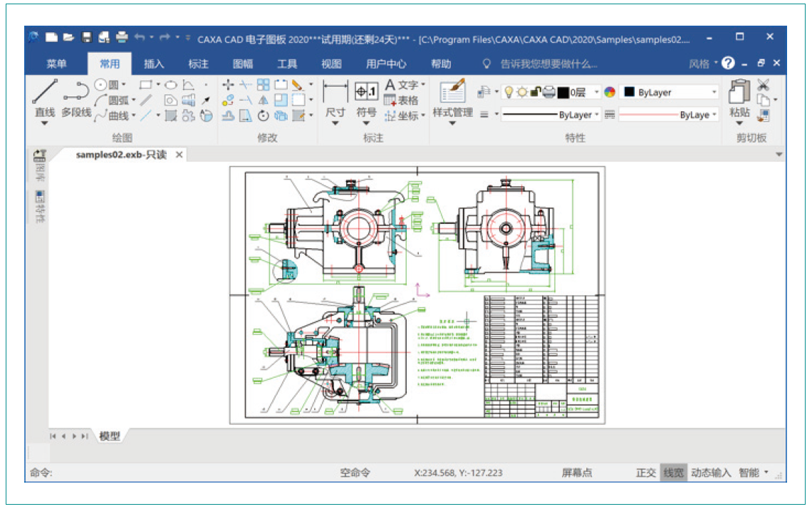Image resolution: width=812 pixels, height=509 pixels.
Task: Open the 曲线 (Curve) dropdown arrow
Action: pyautogui.click(x=133, y=115)
